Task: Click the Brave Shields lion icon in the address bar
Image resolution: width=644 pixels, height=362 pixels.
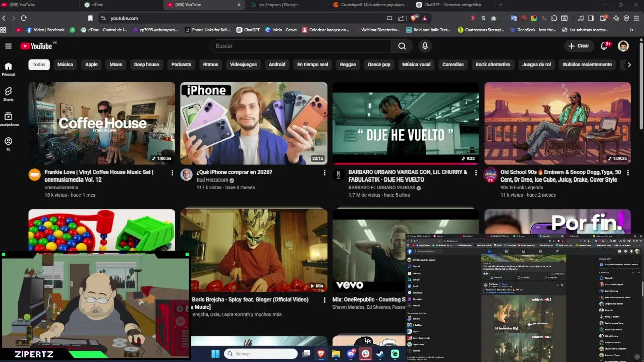Action: [414, 18]
